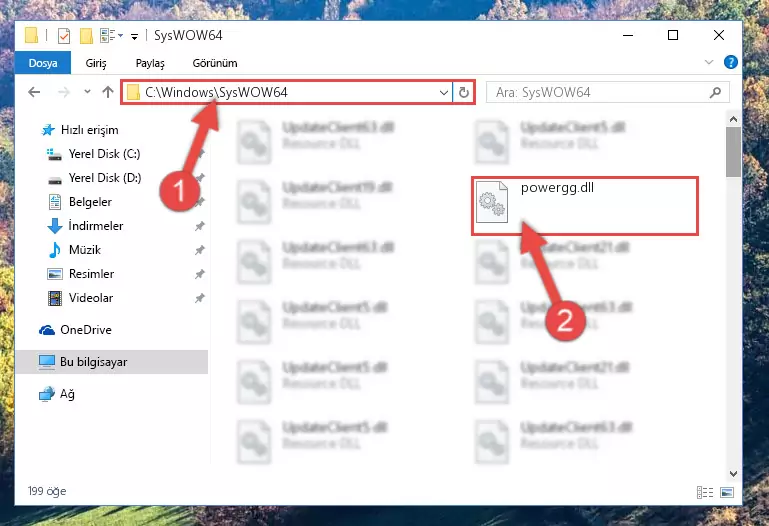Open İndirmeler in the sidebar

[96, 226]
